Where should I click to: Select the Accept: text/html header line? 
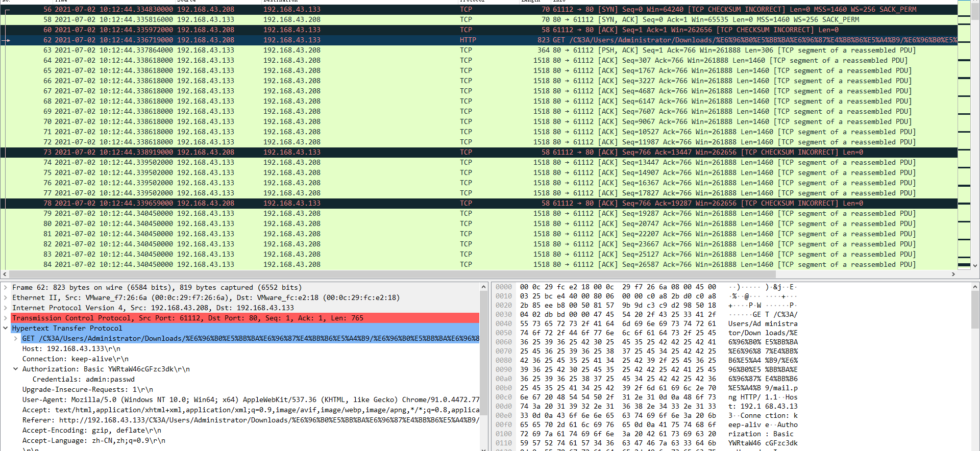pyautogui.click(x=251, y=410)
